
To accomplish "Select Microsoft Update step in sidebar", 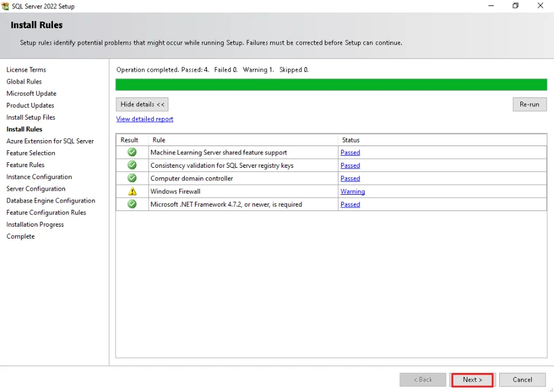I will coord(31,94).
